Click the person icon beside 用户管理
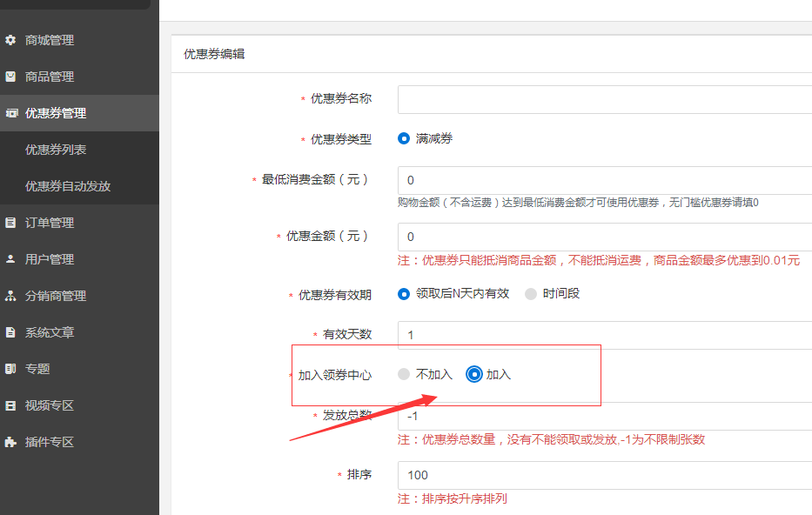 (10, 259)
